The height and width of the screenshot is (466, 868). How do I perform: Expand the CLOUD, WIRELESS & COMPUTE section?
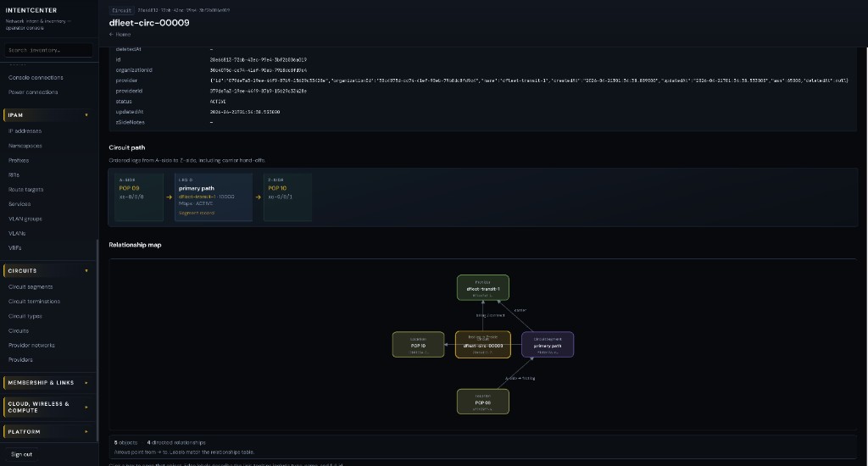point(47,407)
